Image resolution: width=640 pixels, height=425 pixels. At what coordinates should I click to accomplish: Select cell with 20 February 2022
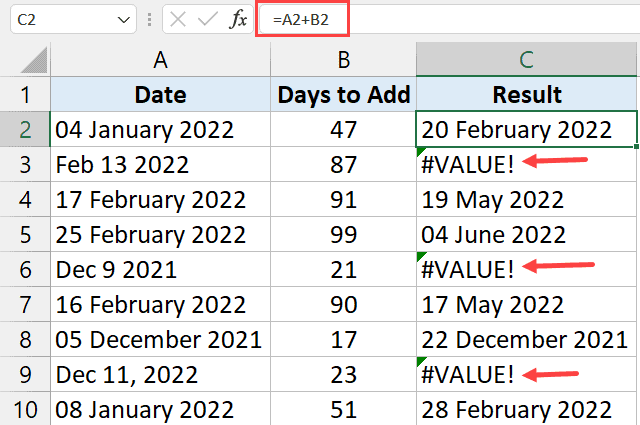pos(527,129)
